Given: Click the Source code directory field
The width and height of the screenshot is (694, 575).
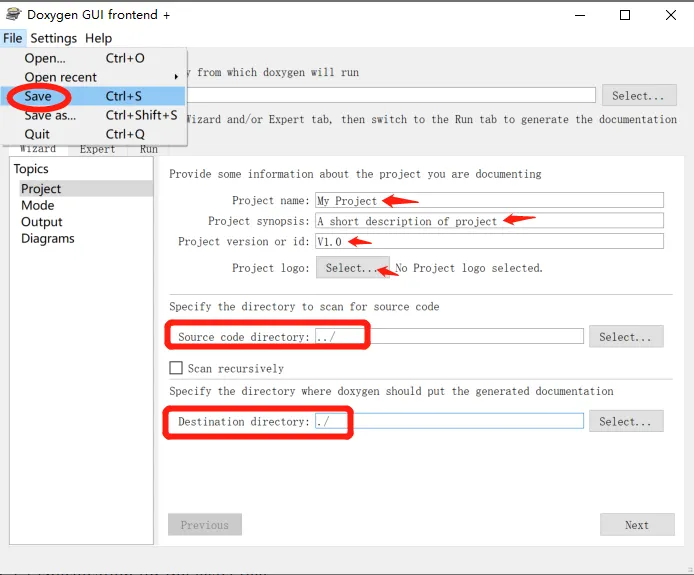Looking at the screenshot, I should pos(449,336).
